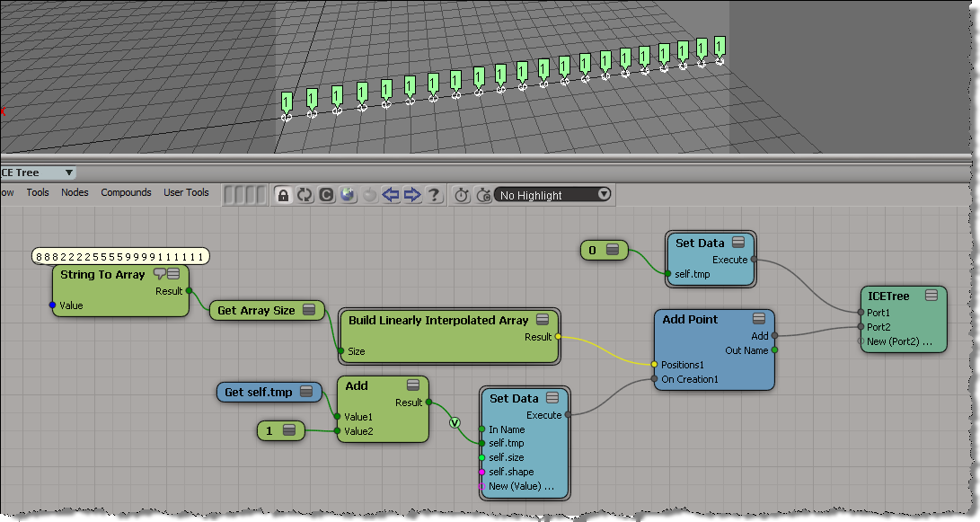Click the magenta self.shape port
Image resolution: width=980 pixels, height=522 pixels.
(481, 472)
